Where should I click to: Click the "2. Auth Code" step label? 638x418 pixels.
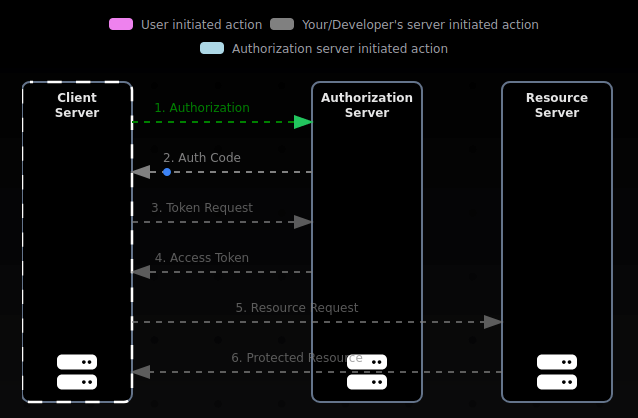point(202,158)
